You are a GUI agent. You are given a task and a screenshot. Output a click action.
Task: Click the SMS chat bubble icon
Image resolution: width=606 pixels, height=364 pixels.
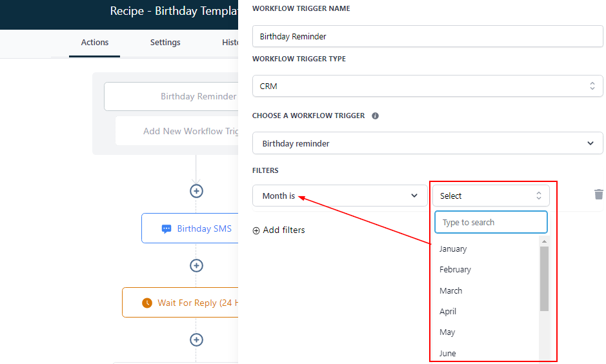coord(167,228)
